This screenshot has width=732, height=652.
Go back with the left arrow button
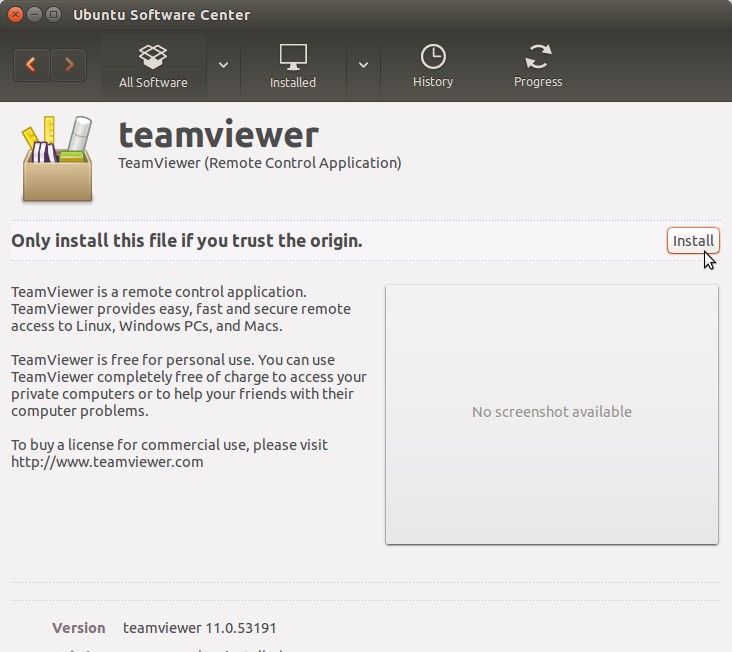tap(31, 65)
